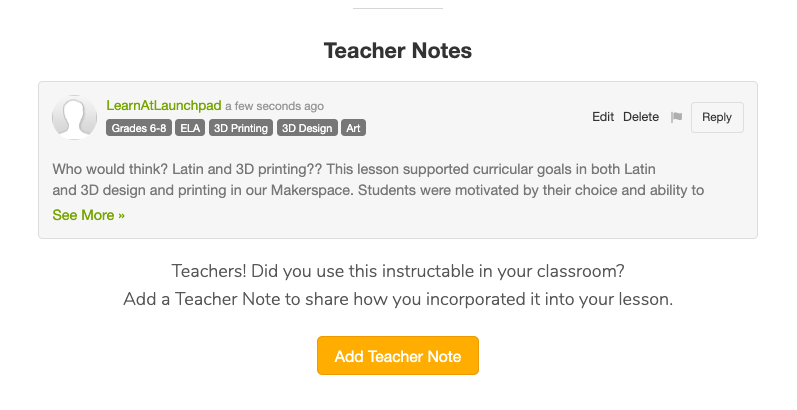Screen dimensions: 797x410
Task: Click the Art tag badge
Action: [352, 128]
